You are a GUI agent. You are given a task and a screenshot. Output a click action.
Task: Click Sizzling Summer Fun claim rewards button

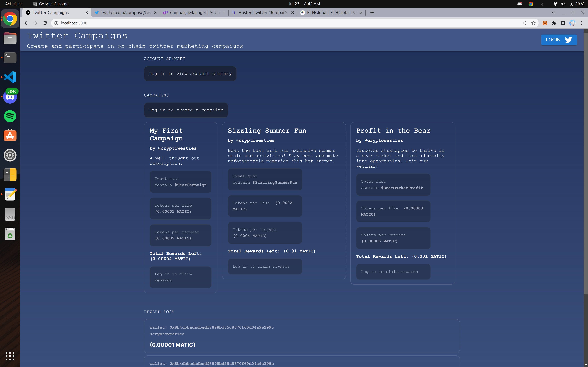coord(265,266)
